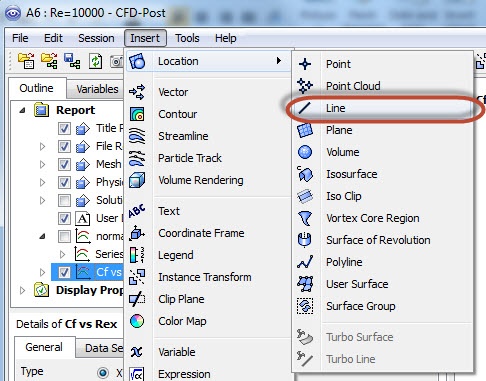The image size is (486, 381).
Task: Expand the Physics Report node
Action: coord(42,182)
